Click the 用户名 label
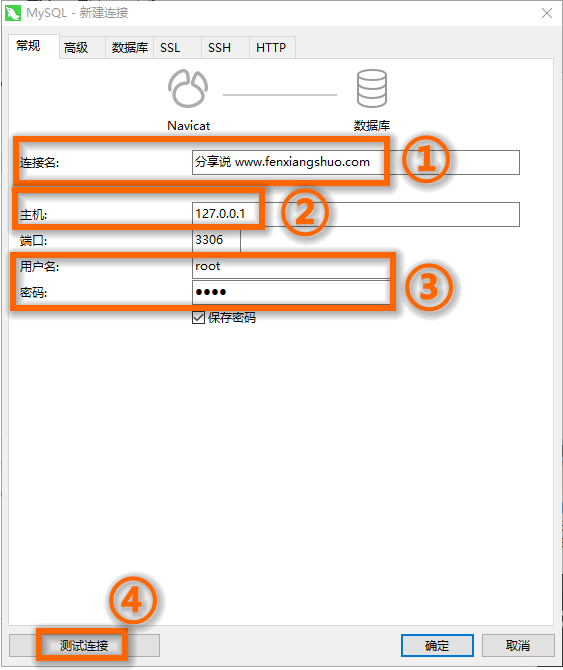The height and width of the screenshot is (670, 563). click(39, 267)
